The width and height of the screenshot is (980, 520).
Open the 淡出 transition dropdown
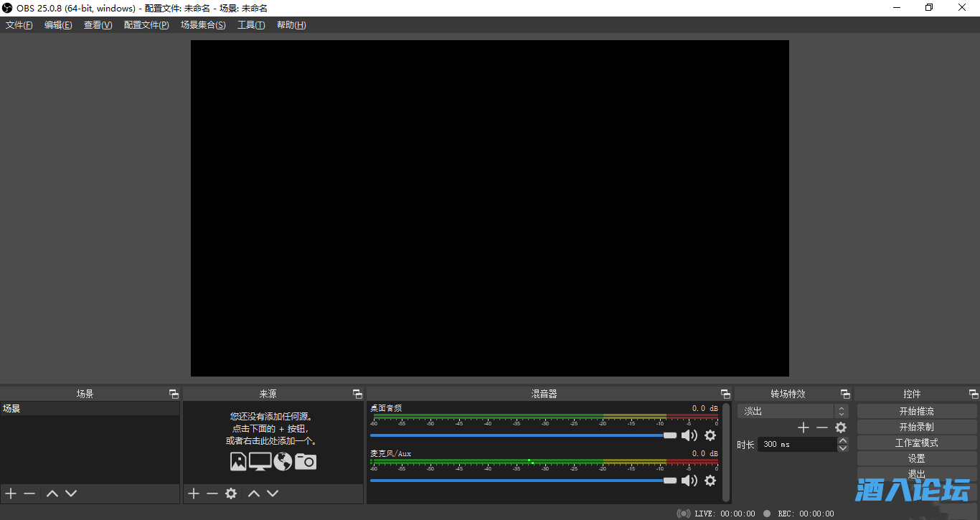click(793, 411)
